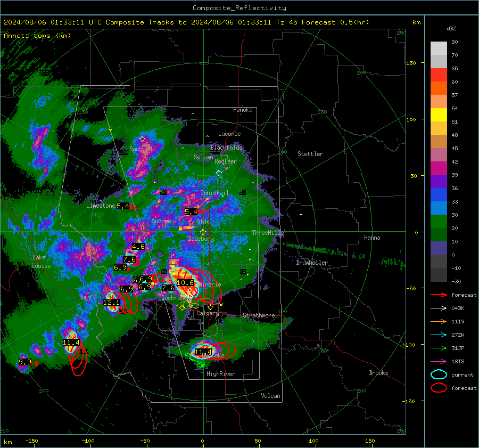Click the Ponoka city label
This screenshot has height=448, width=479.
pyautogui.click(x=243, y=110)
